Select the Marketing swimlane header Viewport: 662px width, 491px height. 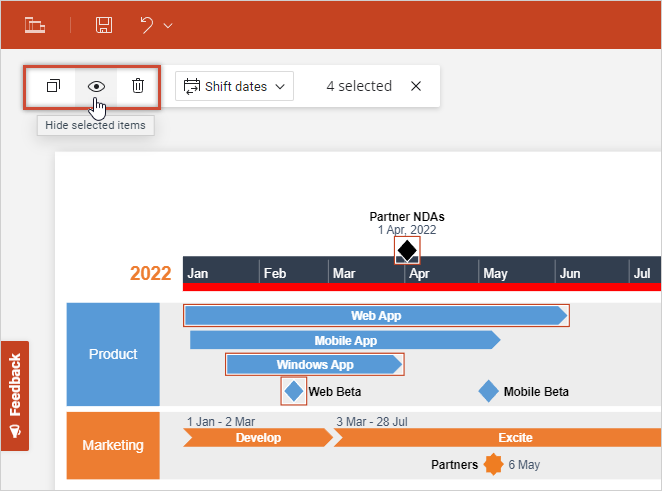[113, 445]
